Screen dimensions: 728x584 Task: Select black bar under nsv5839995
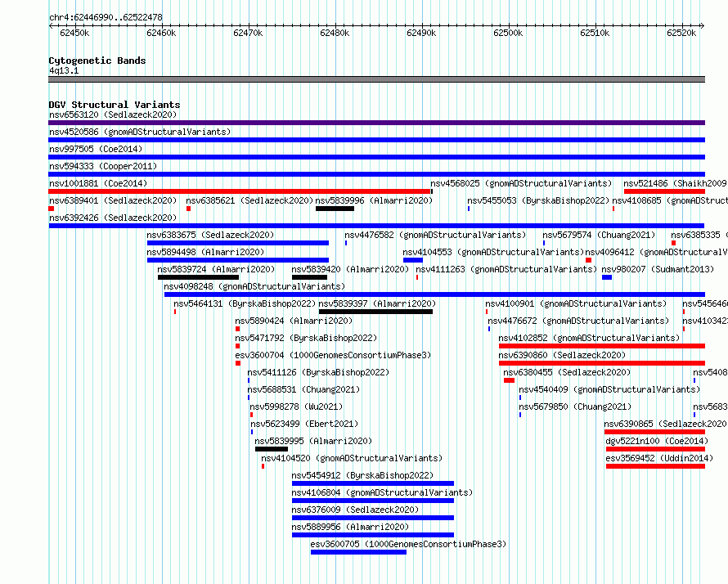pos(272,449)
